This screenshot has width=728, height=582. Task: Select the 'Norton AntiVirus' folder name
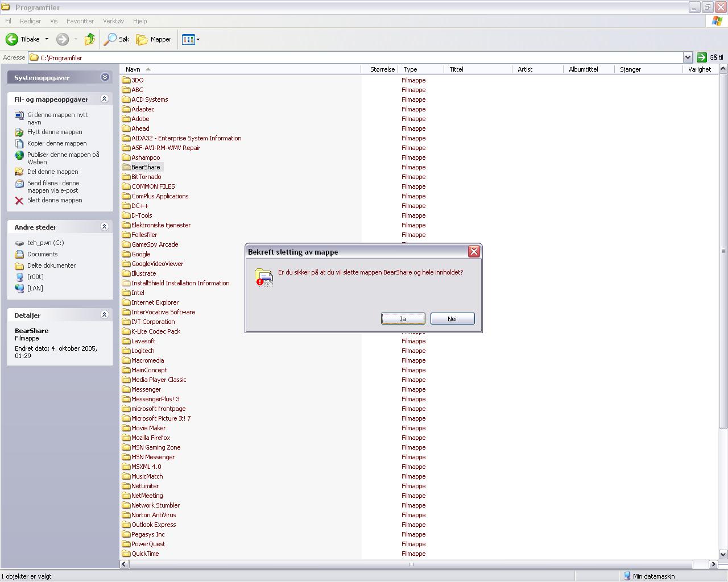pos(154,515)
